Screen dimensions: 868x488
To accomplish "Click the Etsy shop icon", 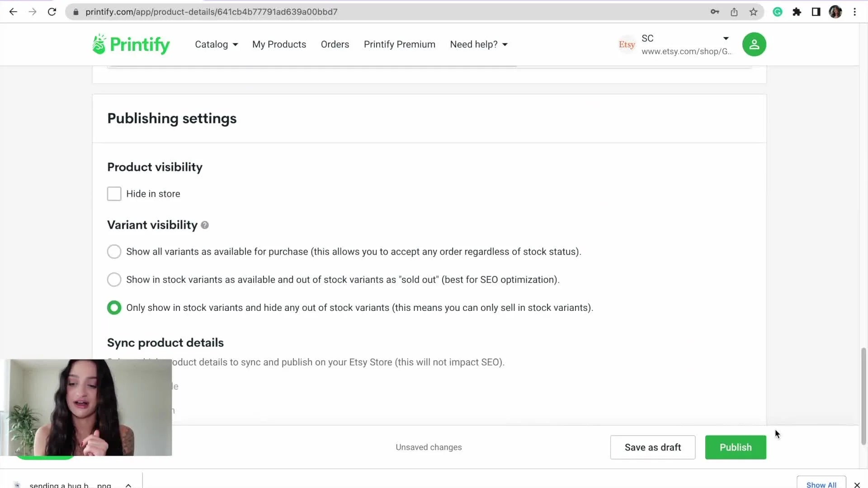I will pos(627,44).
